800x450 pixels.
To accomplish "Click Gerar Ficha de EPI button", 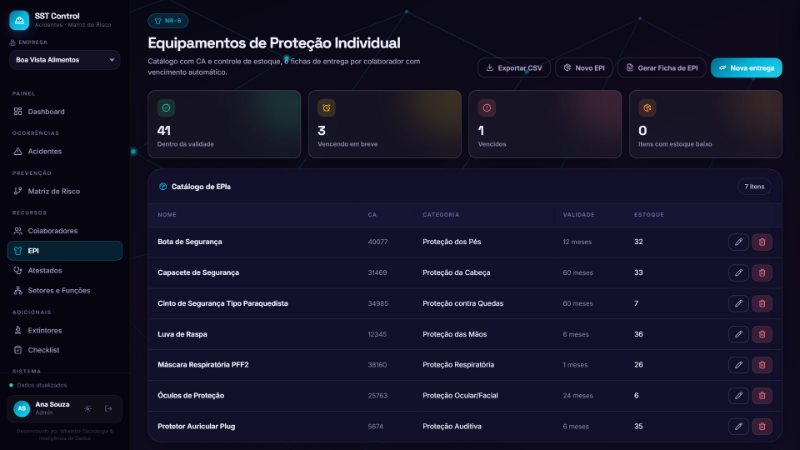I will click(x=662, y=68).
